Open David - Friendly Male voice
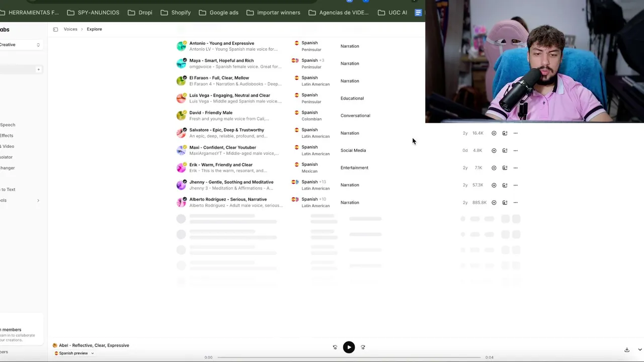644x362 pixels. [x=211, y=113]
